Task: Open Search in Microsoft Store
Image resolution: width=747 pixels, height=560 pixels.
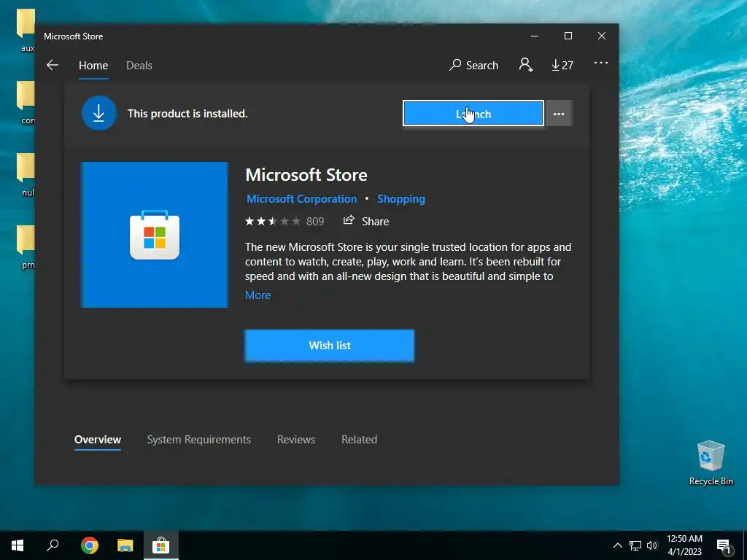Action: click(473, 65)
